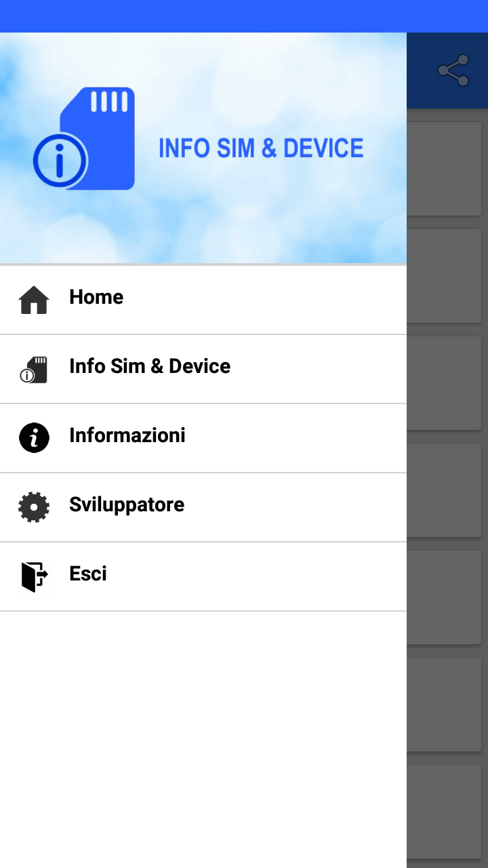
Task: Select Info Sim & Device menu text
Action: [x=150, y=366]
